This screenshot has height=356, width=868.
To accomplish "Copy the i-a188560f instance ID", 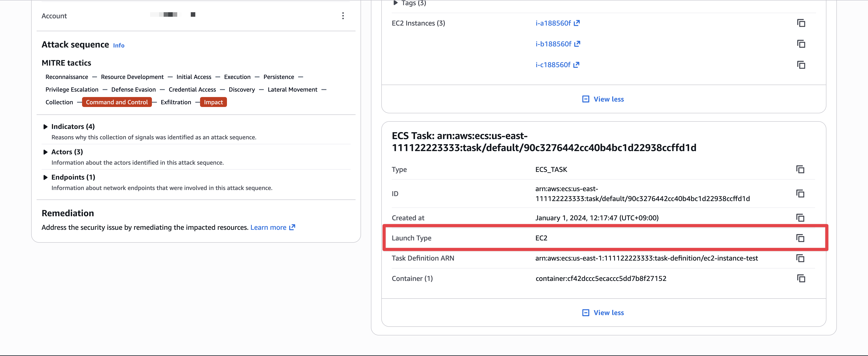I will point(801,23).
